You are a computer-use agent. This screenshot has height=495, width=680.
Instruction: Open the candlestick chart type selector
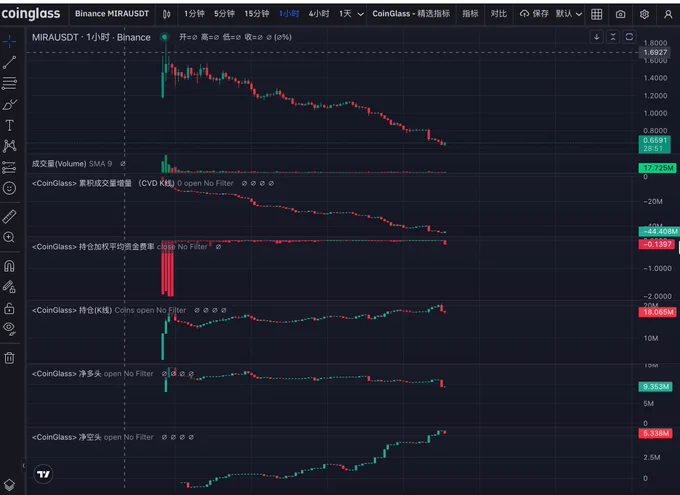[167, 14]
